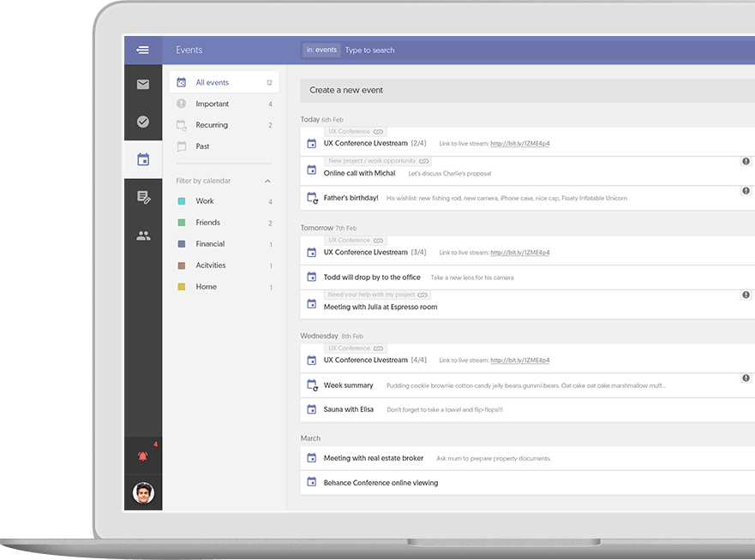Click the yellow Home calendar swatch

pos(182,287)
